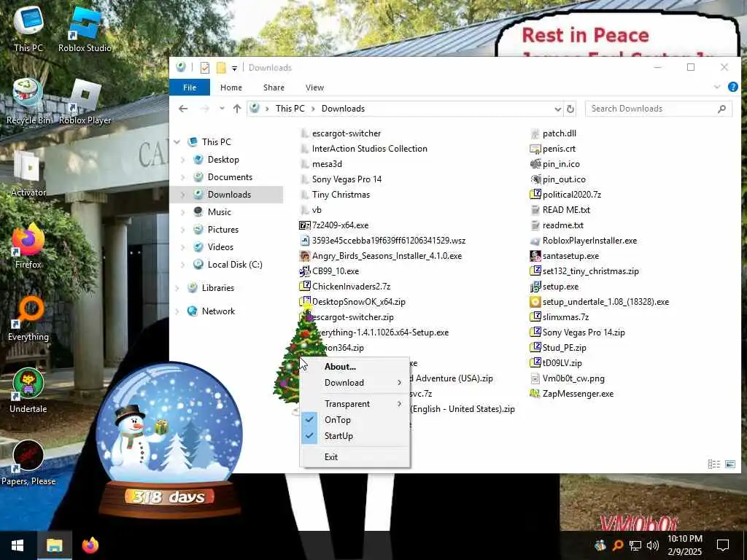Select the Everything search desktop shortcut
The image size is (747, 560).
[x=28, y=319]
